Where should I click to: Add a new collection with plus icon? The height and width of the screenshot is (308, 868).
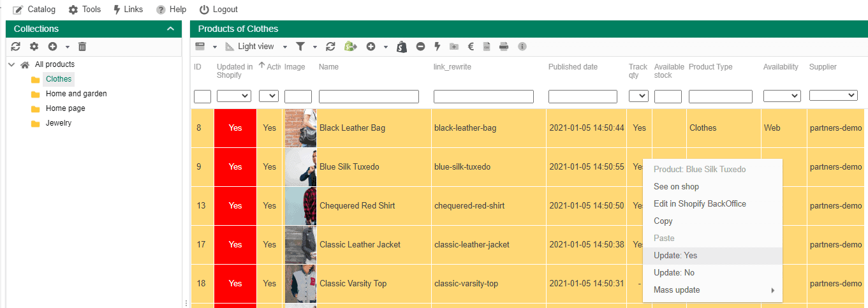click(x=52, y=47)
